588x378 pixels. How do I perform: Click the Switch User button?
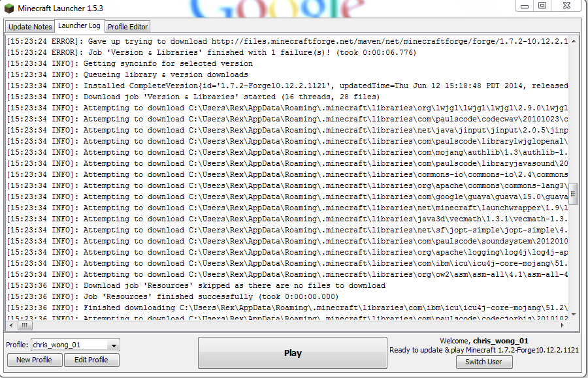click(483, 362)
